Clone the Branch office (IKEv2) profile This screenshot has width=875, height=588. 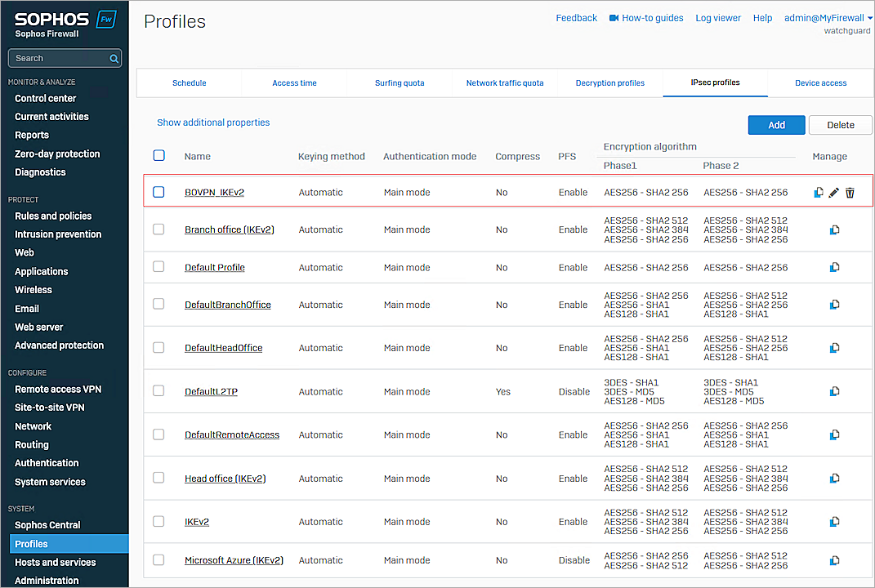click(834, 230)
